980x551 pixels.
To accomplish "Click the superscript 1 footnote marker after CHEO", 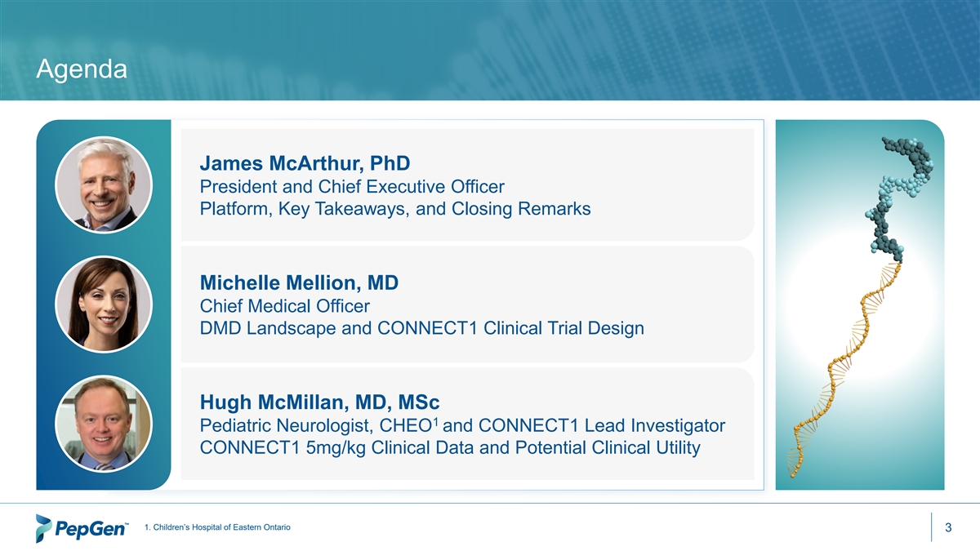I will (x=439, y=420).
